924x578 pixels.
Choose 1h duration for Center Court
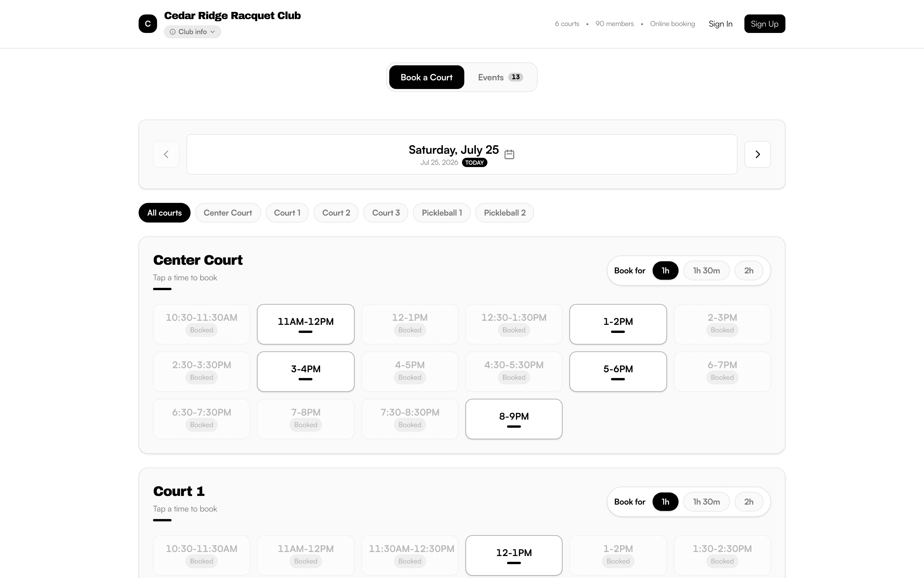[x=665, y=271]
